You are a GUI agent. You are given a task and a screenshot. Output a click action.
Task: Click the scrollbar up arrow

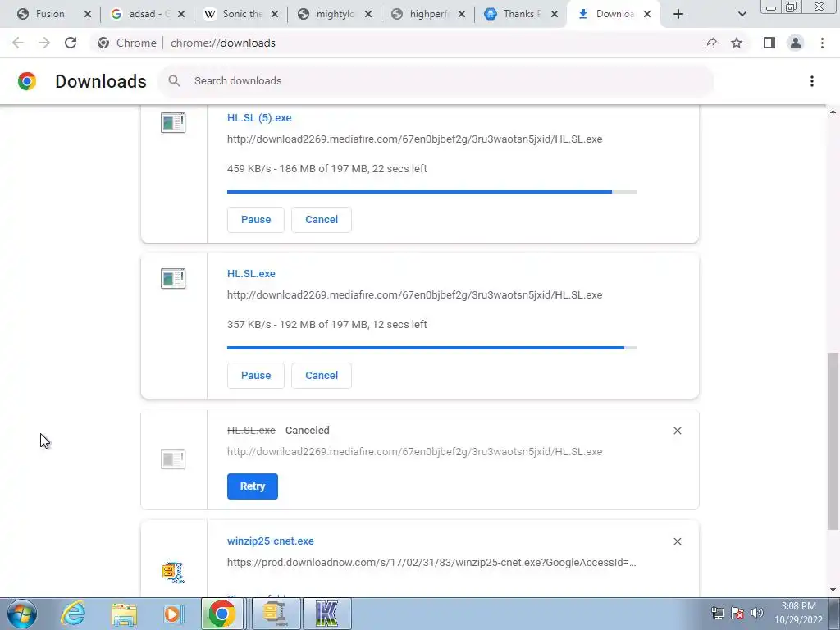coord(833,112)
